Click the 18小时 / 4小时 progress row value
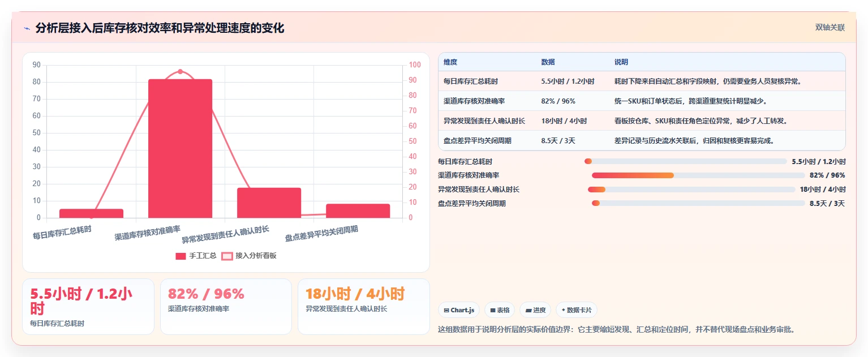The height and width of the screenshot is (357, 868). point(823,190)
